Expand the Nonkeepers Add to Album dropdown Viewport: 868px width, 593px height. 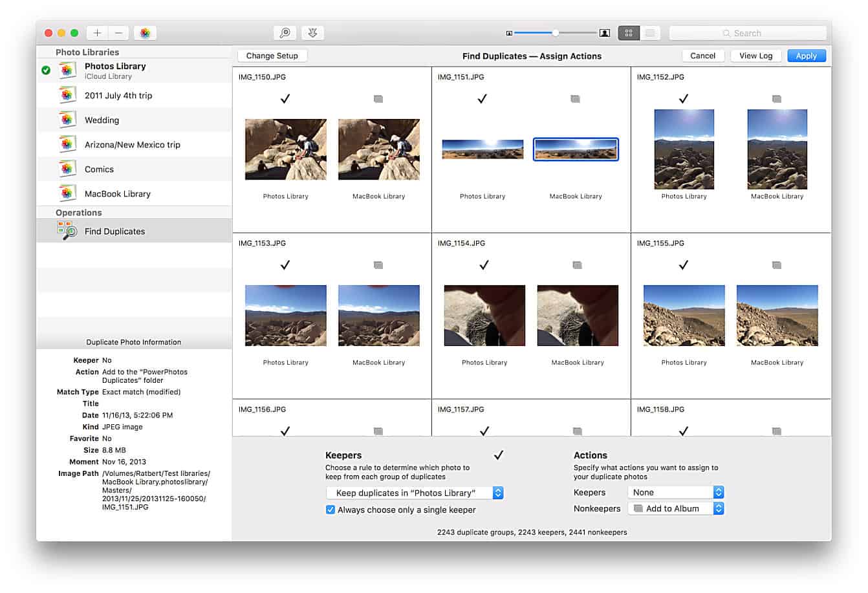point(675,509)
